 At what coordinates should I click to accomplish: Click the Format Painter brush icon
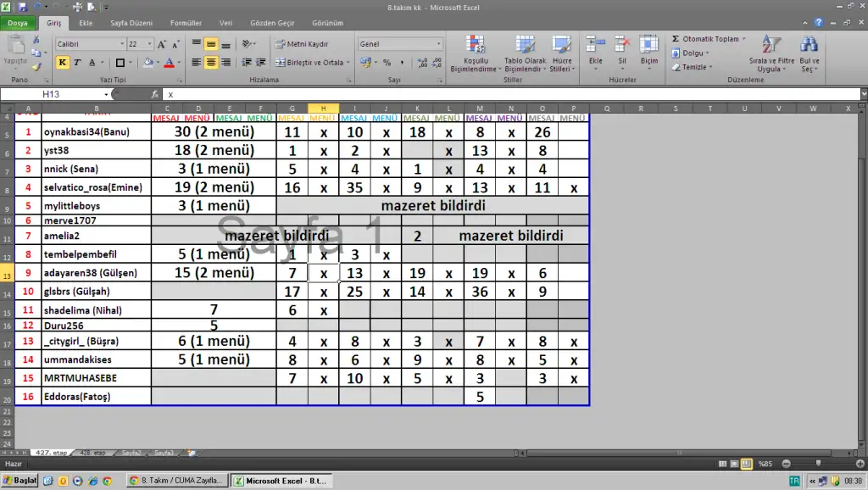pyautogui.click(x=36, y=66)
